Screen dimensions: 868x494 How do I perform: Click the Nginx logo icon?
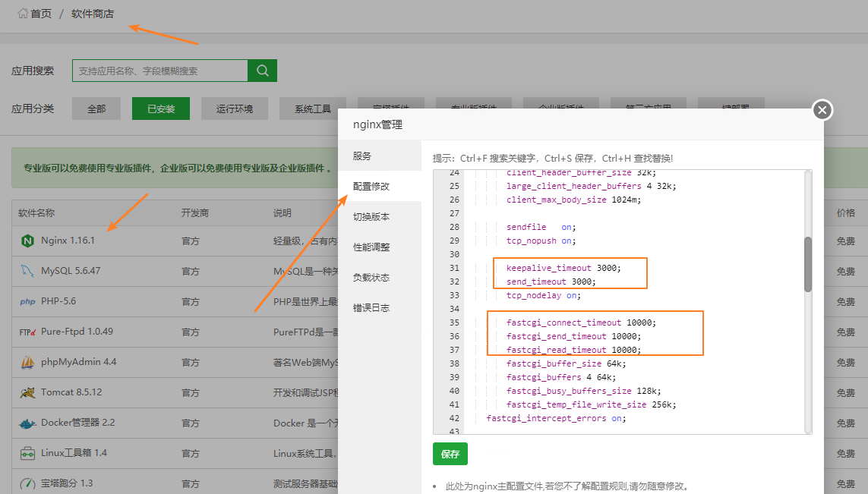coord(27,241)
